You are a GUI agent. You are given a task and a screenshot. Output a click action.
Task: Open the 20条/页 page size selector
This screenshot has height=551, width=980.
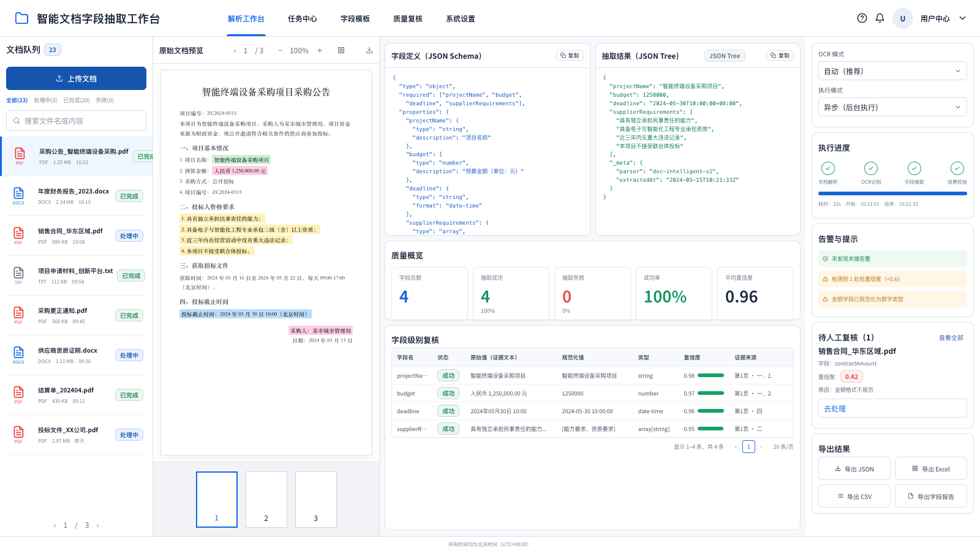point(783,447)
